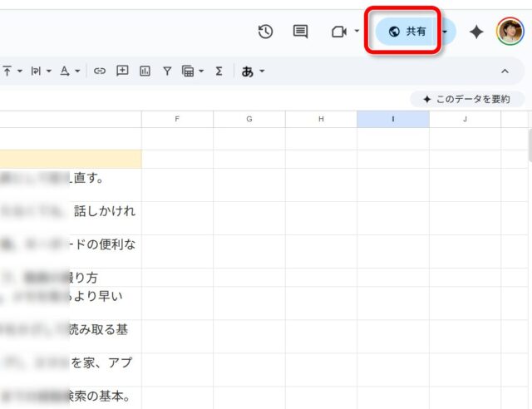
Task: Insert a chart from toolbar
Action: pyautogui.click(x=145, y=71)
